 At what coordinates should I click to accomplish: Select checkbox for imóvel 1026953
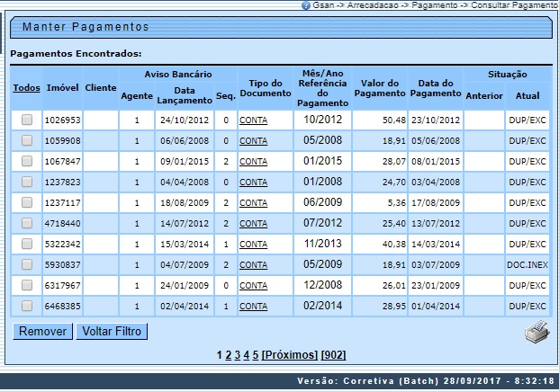pos(27,120)
